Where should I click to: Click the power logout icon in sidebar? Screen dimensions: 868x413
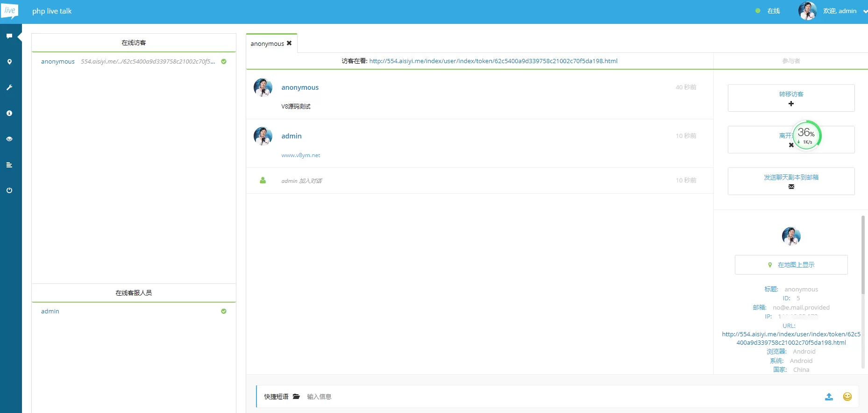pos(9,190)
